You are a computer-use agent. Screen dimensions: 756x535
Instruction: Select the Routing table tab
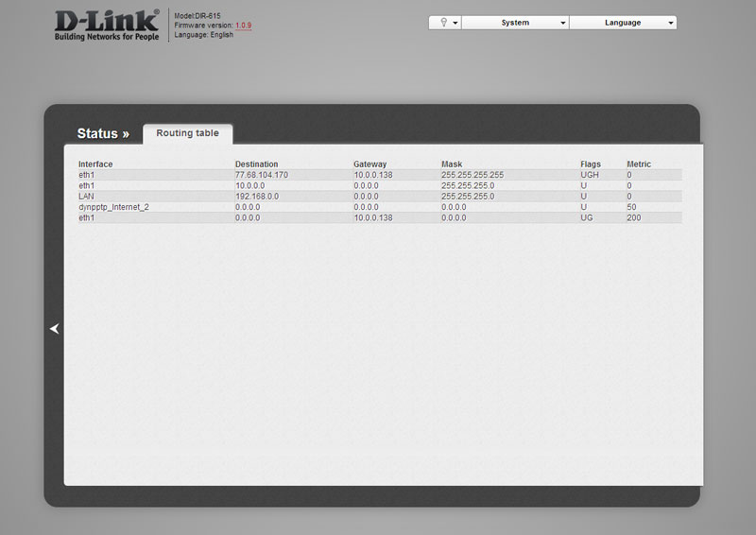pyautogui.click(x=187, y=133)
